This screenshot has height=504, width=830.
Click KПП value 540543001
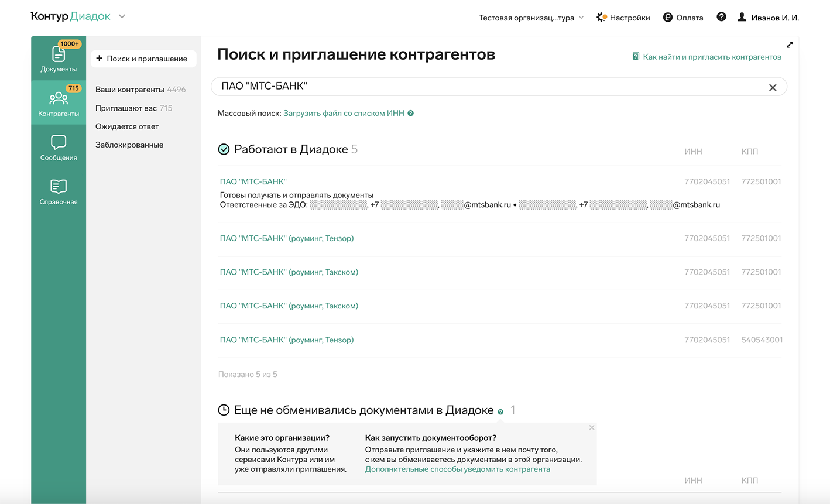(762, 340)
